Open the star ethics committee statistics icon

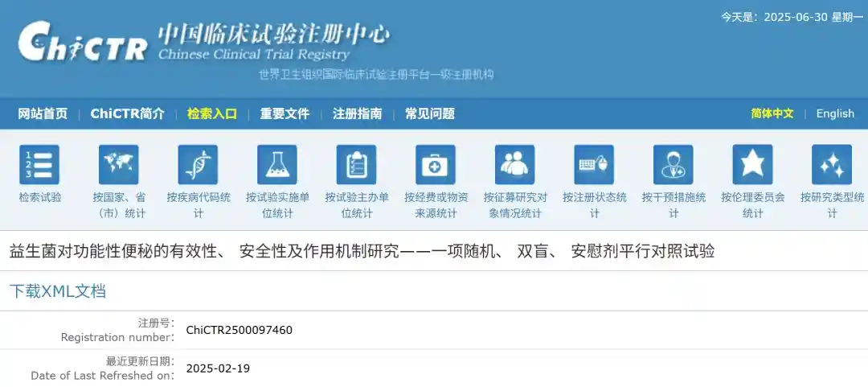(752, 165)
